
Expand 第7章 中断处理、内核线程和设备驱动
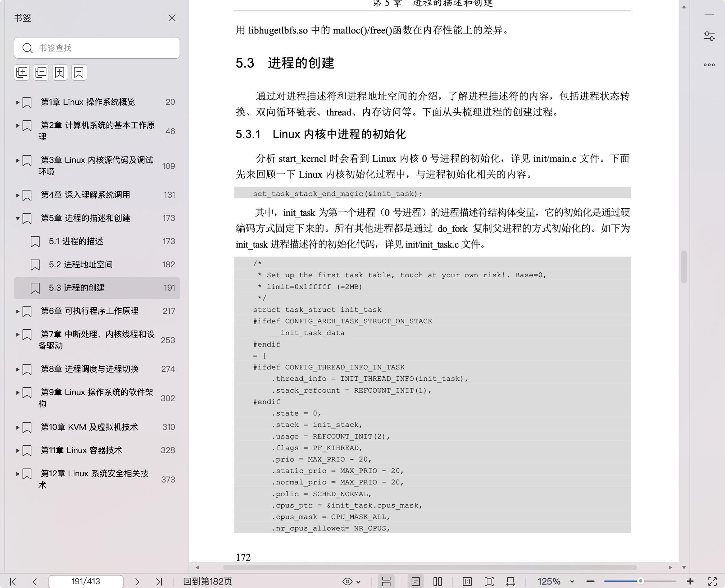[18, 335]
